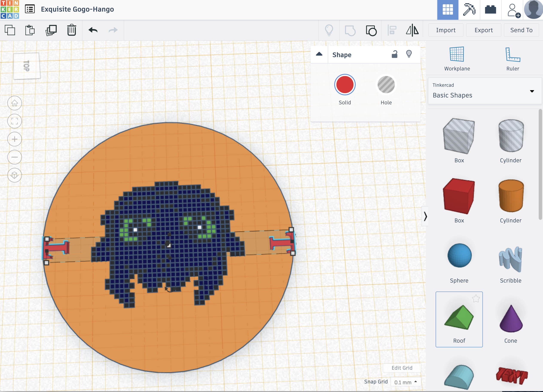
Task: Open the Snap Grid value dropdown
Action: [406, 382]
